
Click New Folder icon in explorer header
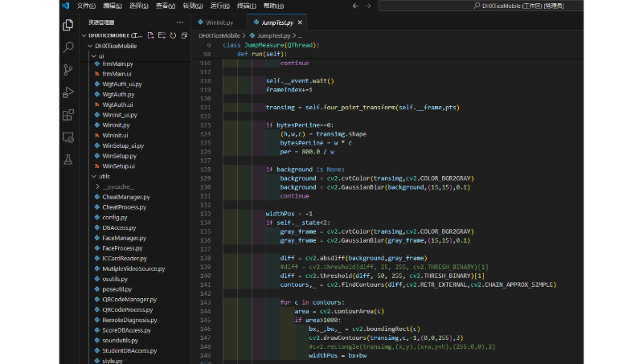pyautogui.click(x=162, y=35)
